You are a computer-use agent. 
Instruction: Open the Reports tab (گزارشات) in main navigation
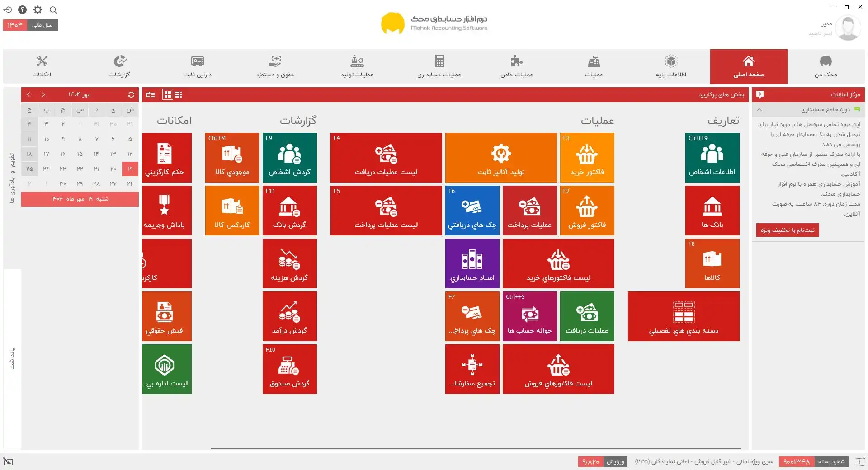click(119, 66)
